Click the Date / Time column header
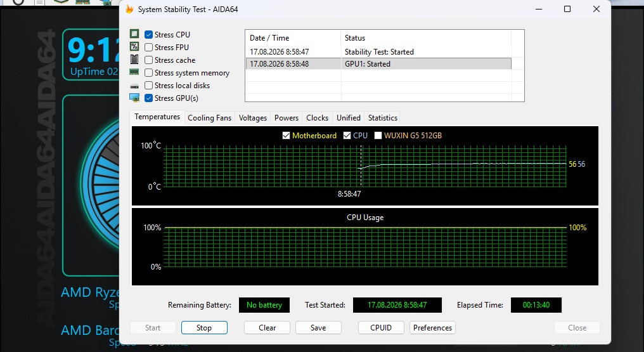The width and height of the screenshot is (644, 352). pyautogui.click(x=293, y=38)
